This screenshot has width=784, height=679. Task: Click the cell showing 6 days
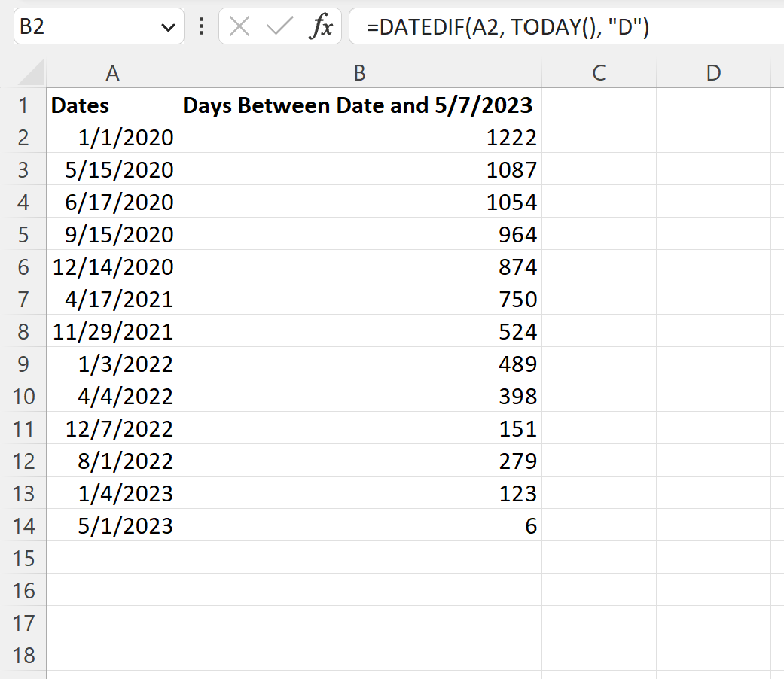pos(360,525)
